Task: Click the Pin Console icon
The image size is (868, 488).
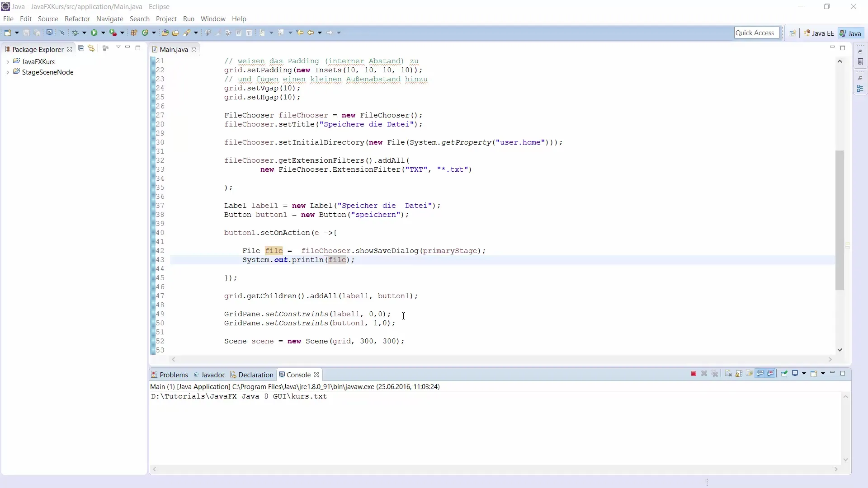Action: (784, 374)
